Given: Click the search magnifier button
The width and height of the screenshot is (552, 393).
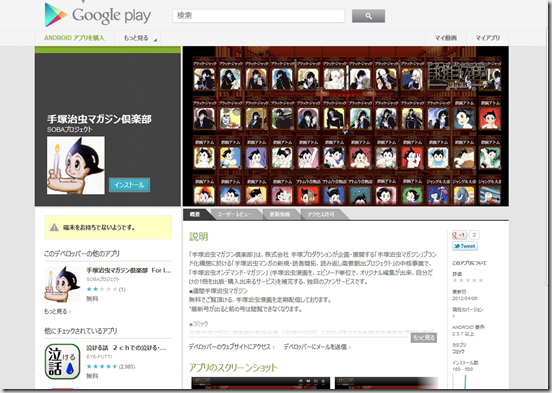Looking at the screenshot, I should [368, 16].
